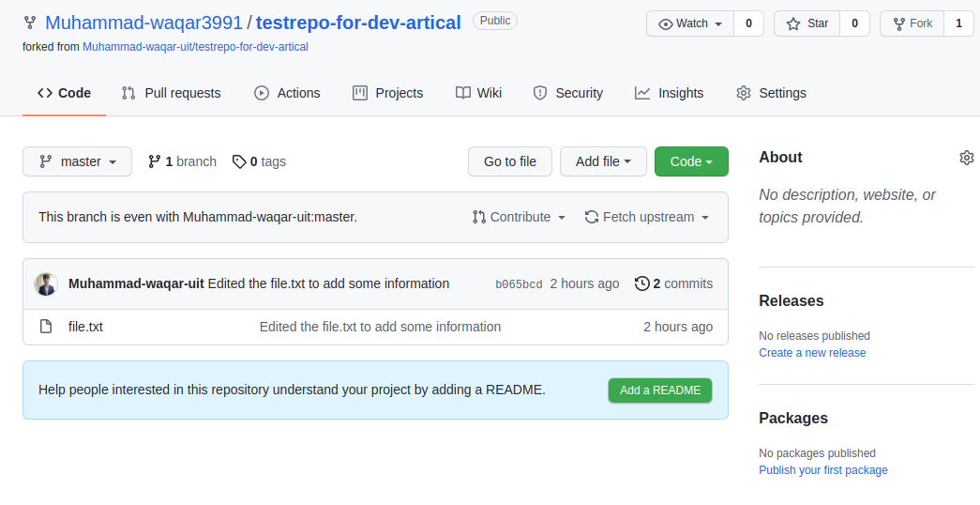This screenshot has width=980, height=505.
Task: Open the Code tab
Action: coord(65,93)
